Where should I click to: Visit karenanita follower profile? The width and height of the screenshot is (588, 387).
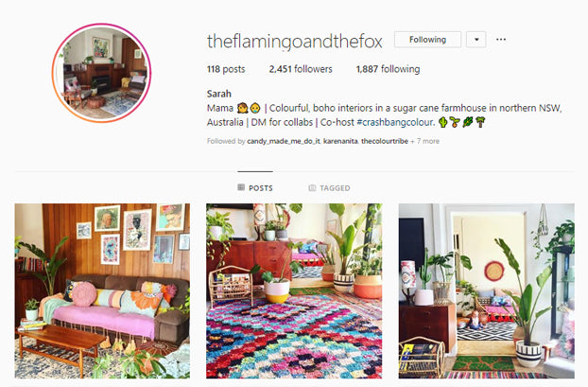340,141
